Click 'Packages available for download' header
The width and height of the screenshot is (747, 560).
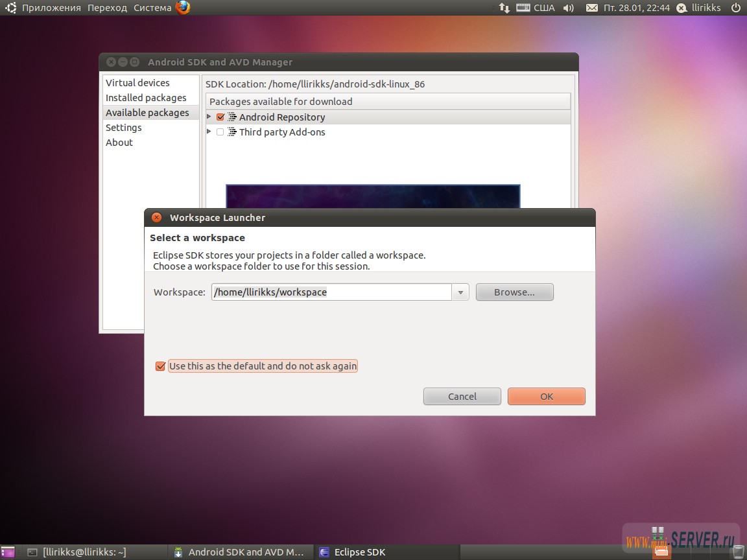[388, 101]
